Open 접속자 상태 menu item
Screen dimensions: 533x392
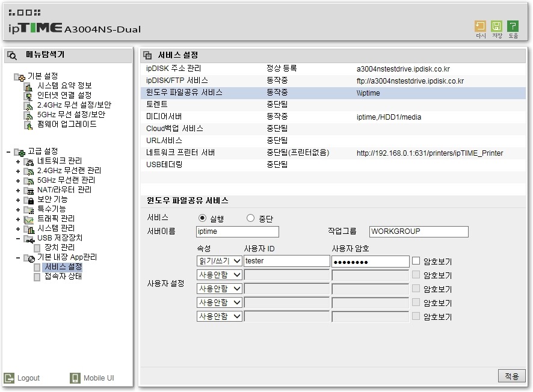coord(63,277)
